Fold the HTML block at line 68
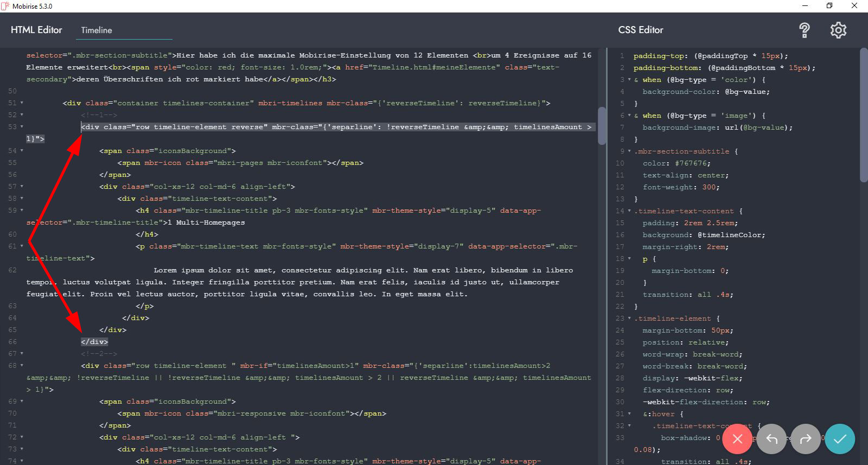Viewport: 868px width, 465px height. point(22,366)
